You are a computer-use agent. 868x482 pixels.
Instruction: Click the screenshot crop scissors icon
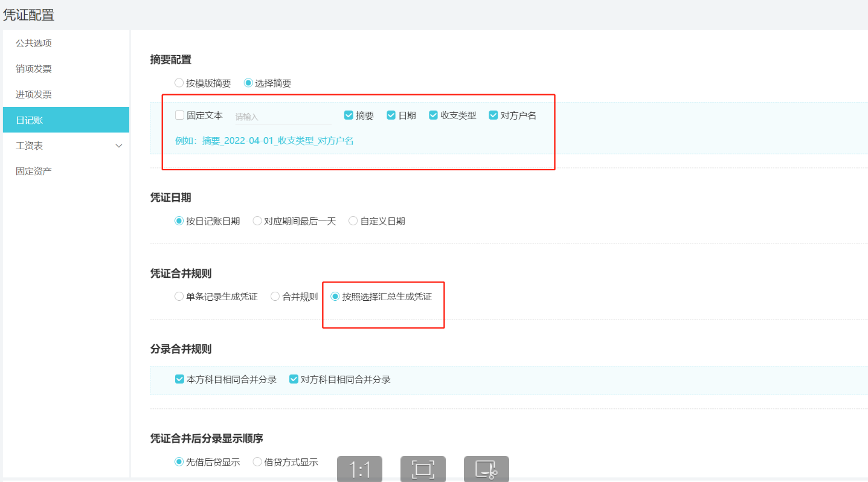pyautogui.click(x=486, y=469)
